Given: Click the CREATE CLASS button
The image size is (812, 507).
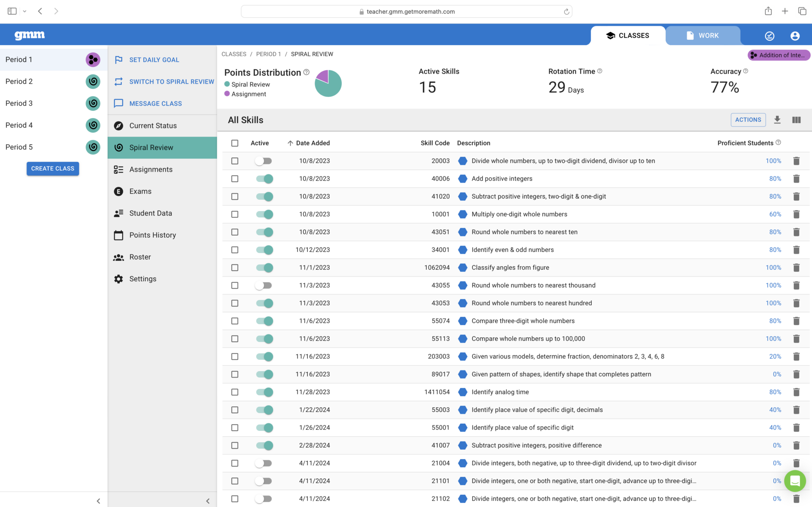Looking at the screenshot, I should (52, 169).
